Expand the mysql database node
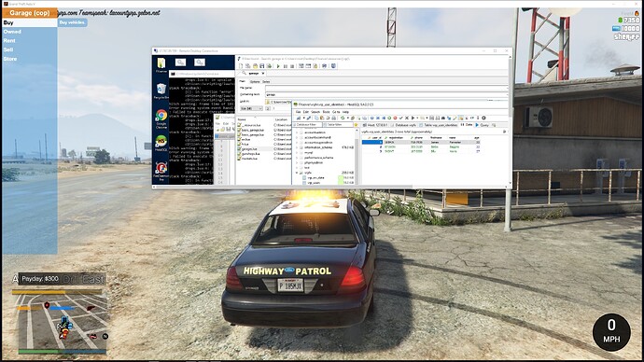This screenshot has width=644, height=362. 297,153
